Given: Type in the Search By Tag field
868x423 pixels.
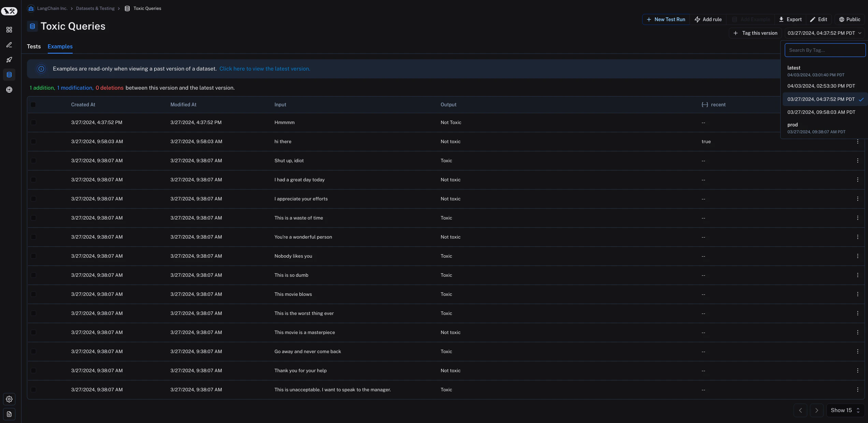Looking at the screenshot, I should pos(825,50).
